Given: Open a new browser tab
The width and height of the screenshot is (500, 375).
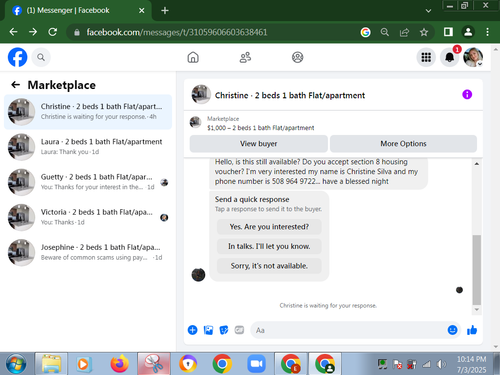Looking at the screenshot, I should click(165, 11).
